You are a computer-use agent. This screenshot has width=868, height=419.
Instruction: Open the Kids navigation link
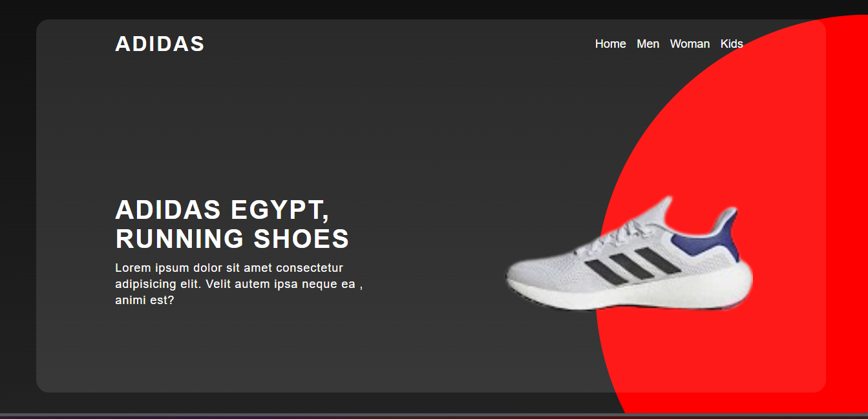(x=732, y=44)
